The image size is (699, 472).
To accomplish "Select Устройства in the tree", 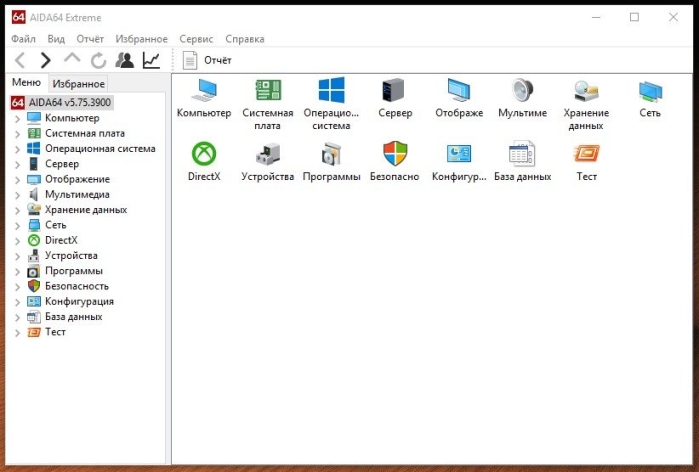I will 71,256.
